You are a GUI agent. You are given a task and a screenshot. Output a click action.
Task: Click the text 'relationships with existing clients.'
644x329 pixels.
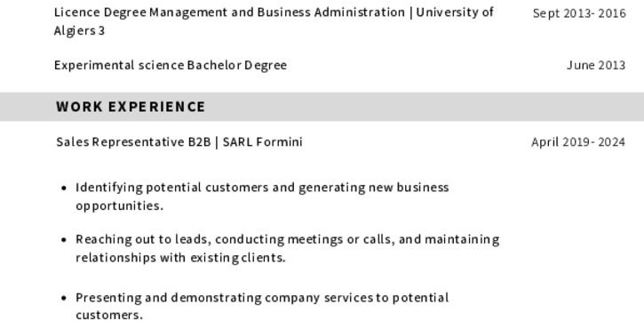point(180,258)
